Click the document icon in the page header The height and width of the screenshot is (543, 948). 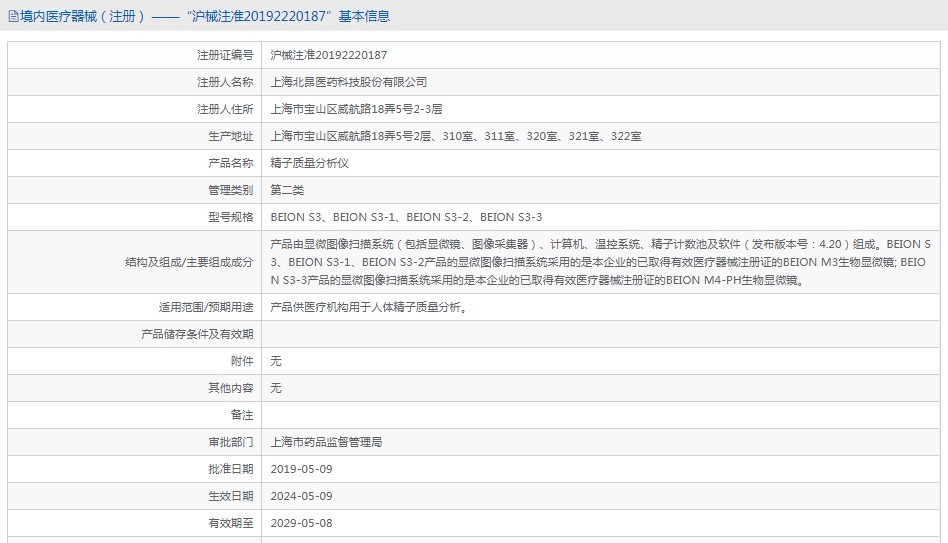click(13, 16)
